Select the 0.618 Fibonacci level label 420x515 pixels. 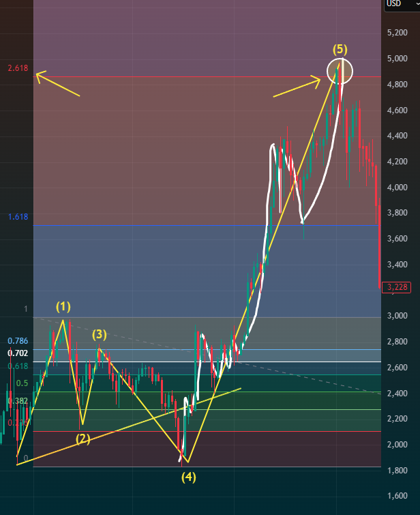coord(18,366)
